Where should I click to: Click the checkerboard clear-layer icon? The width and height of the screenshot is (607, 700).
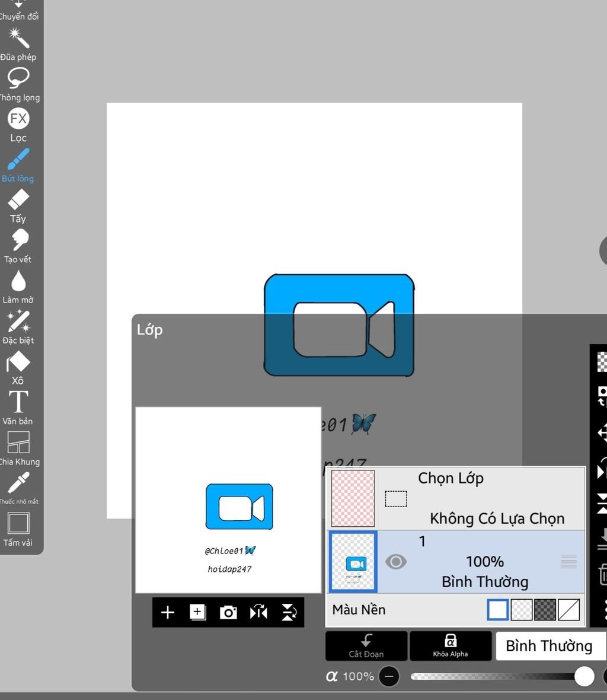[602, 362]
